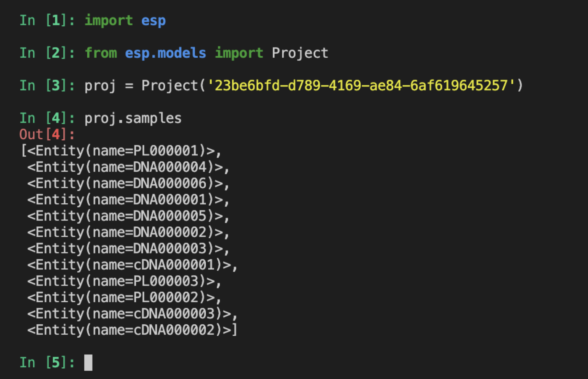Click the entity named DNA000003
The image size is (588, 379).
tap(128, 249)
